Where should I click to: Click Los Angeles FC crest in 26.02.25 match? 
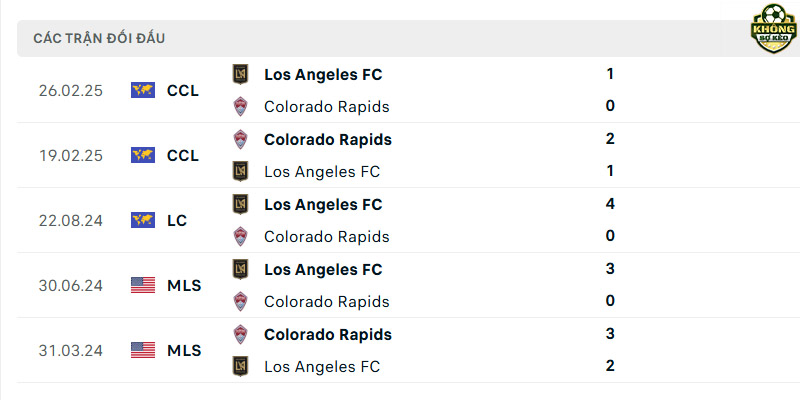240,74
